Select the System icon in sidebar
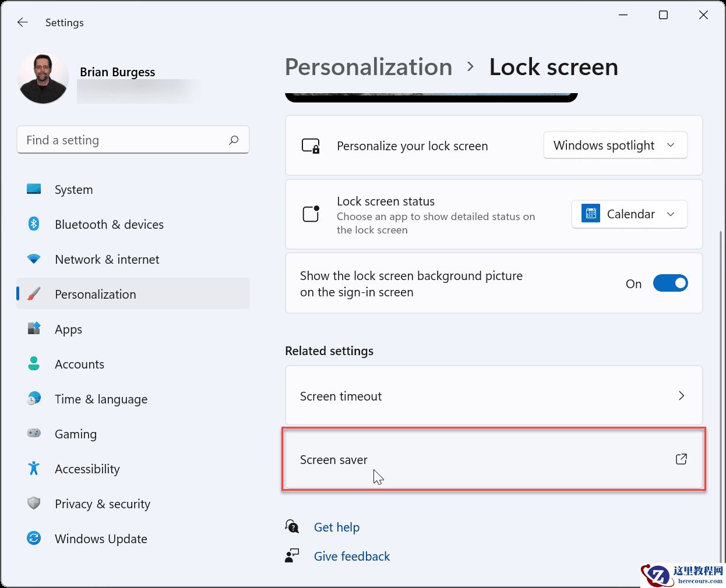The width and height of the screenshot is (726, 588). coord(34,189)
